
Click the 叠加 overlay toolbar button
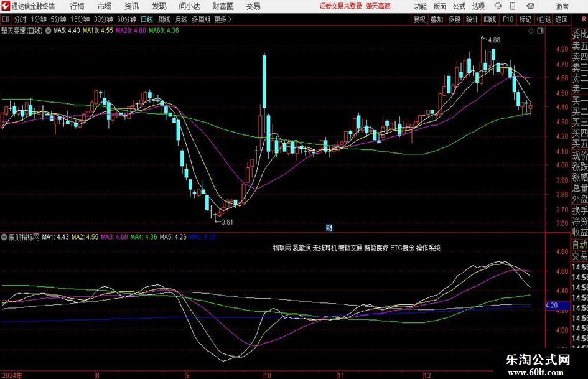(437, 19)
